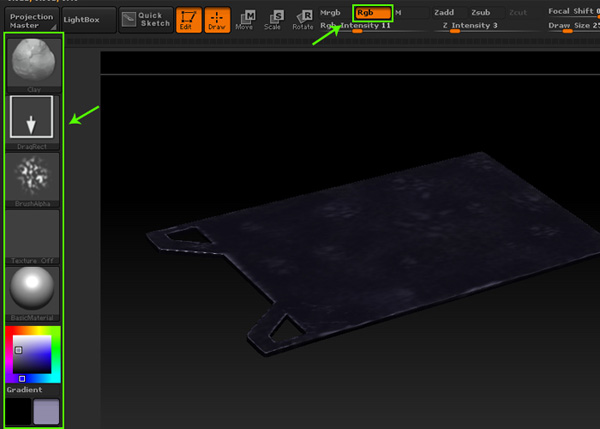Click the Zsub button
This screenshot has width=600, height=429.
tap(482, 12)
